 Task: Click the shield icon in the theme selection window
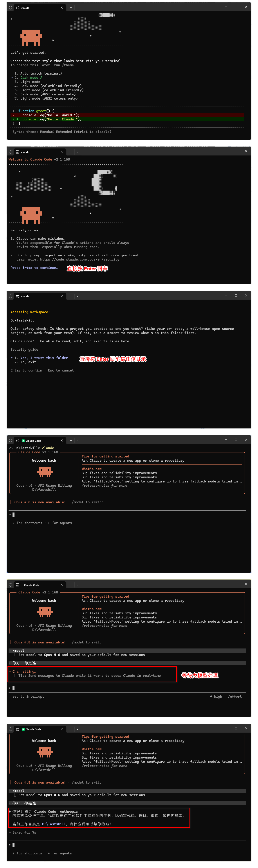tap(11, 7)
